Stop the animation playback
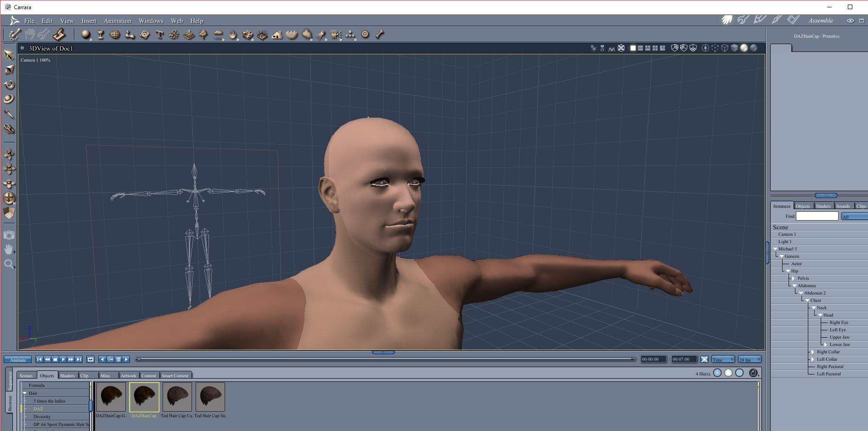 pos(55,359)
